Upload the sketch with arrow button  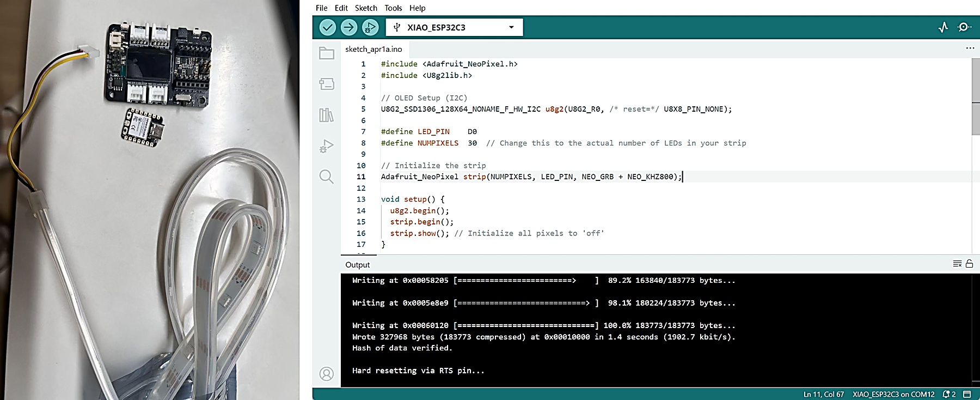click(348, 27)
